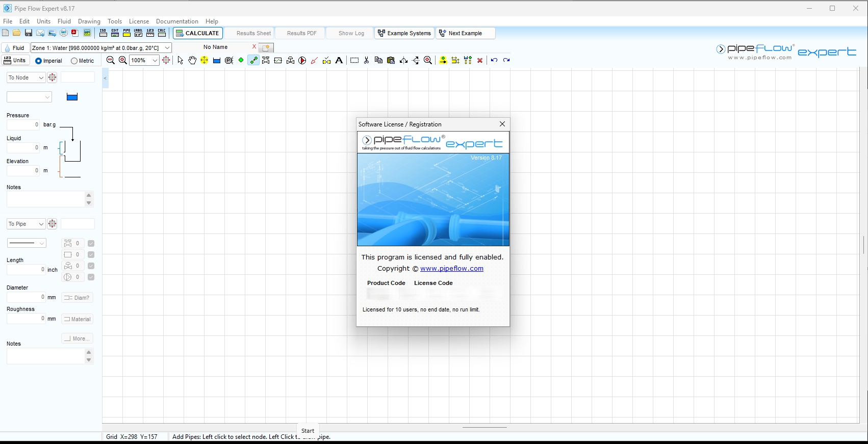Select the hand pan tool
Image resolution: width=868 pixels, height=444 pixels.
[192, 60]
